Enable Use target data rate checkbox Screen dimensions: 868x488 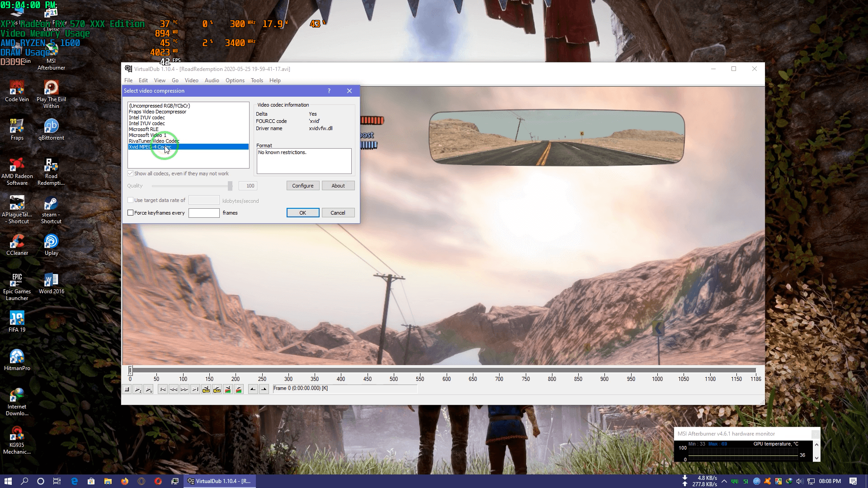pos(131,200)
